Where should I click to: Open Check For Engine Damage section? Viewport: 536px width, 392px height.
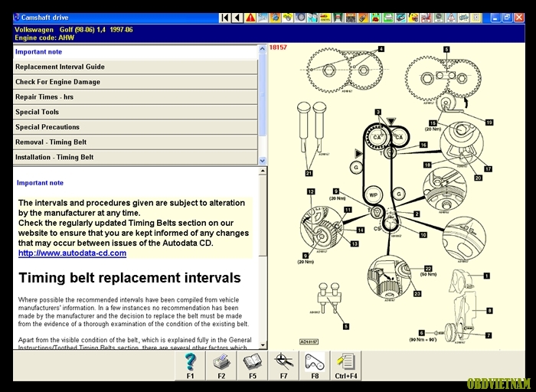[136, 82]
